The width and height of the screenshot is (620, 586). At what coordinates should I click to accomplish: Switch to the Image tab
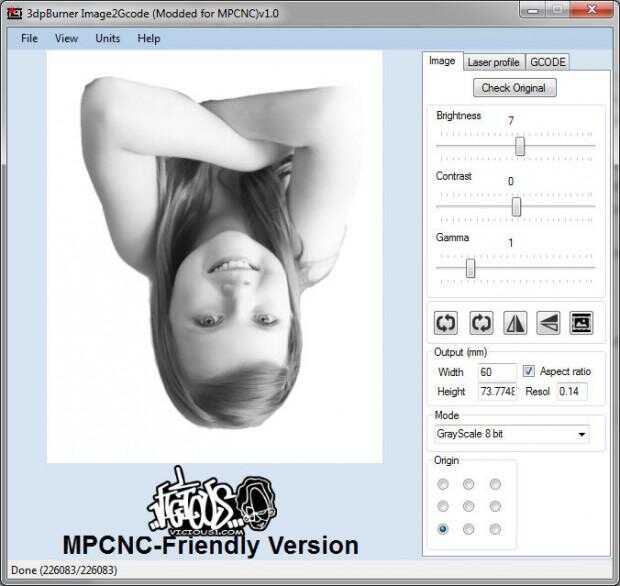coord(442,61)
